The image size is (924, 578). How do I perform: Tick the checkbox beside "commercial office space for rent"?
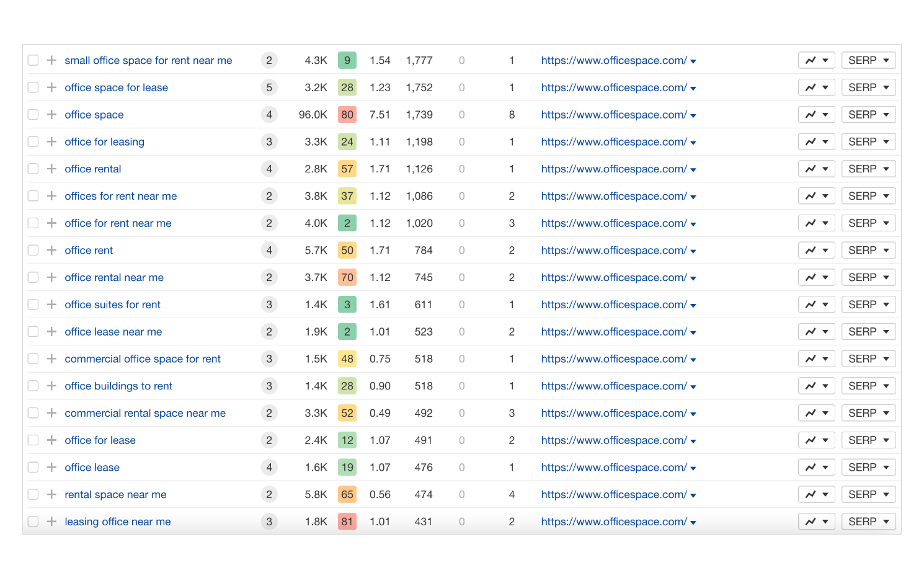(x=33, y=358)
